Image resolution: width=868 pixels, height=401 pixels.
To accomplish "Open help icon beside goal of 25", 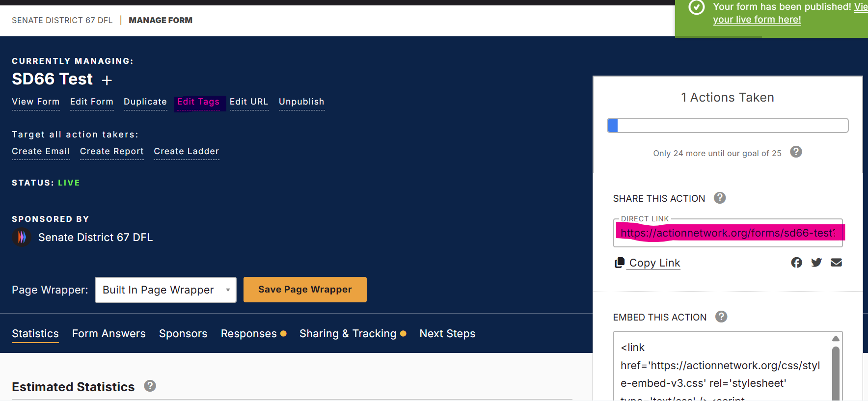I will 796,152.
